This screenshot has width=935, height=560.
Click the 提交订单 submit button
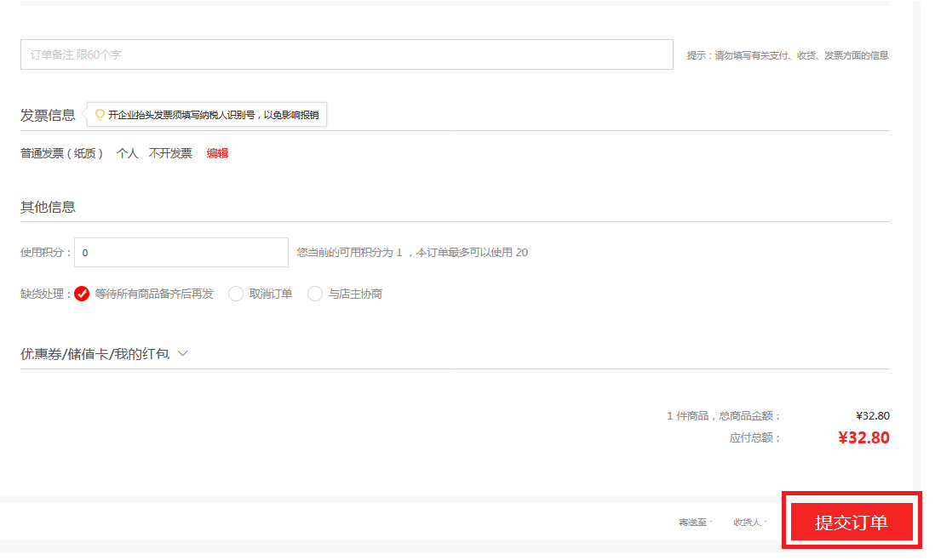[x=852, y=522]
